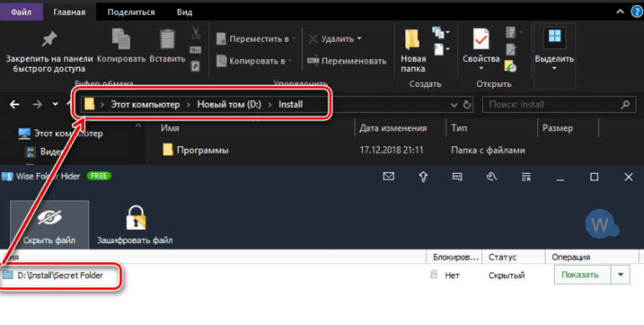Expand the address bar history chevron
Screen dimensions: 644x325
[x=454, y=105]
